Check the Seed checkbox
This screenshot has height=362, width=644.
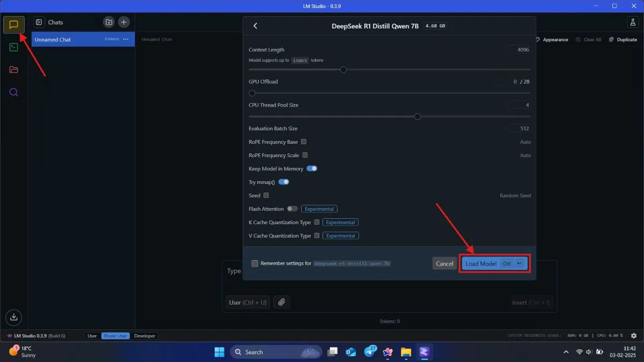(266, 195)
